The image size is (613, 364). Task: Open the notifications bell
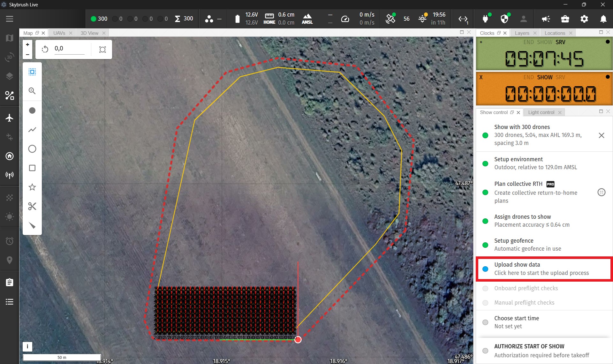[603, 19]
